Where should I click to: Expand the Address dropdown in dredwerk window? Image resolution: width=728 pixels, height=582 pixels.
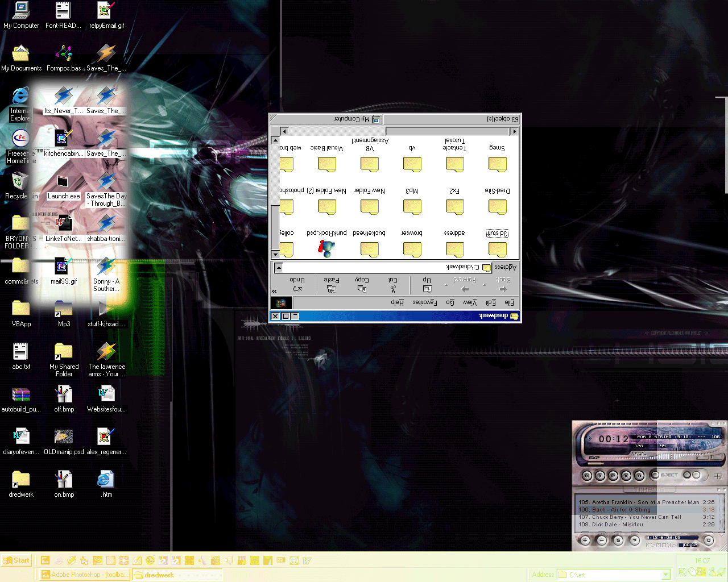click(x=279, y=267)
